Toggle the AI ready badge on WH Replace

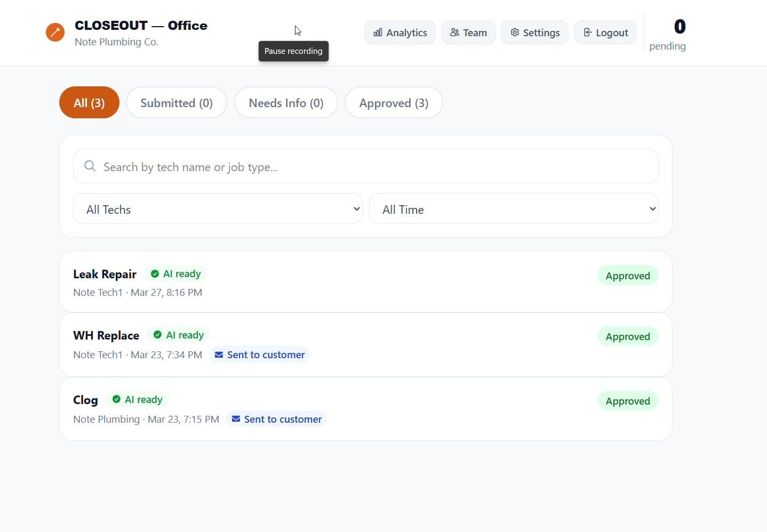coord(178,335)
